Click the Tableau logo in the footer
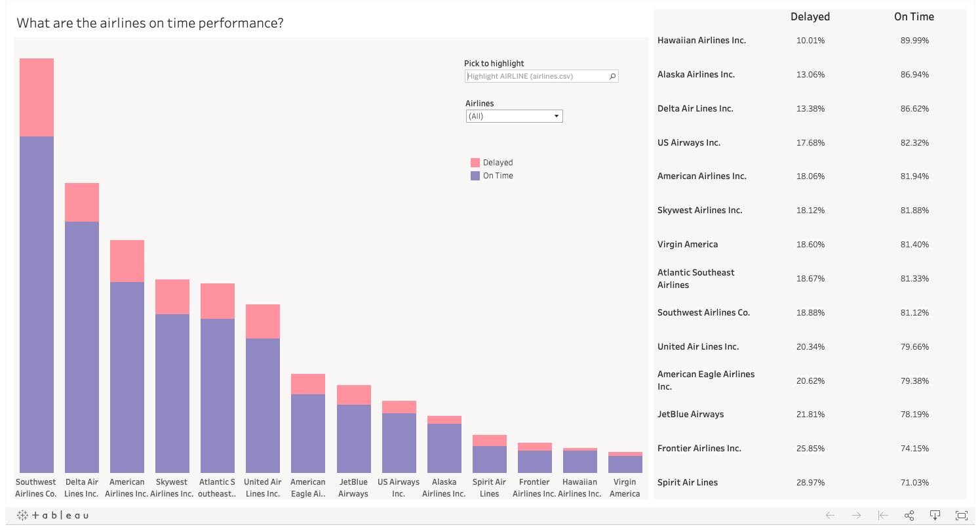 click(52, 516)
